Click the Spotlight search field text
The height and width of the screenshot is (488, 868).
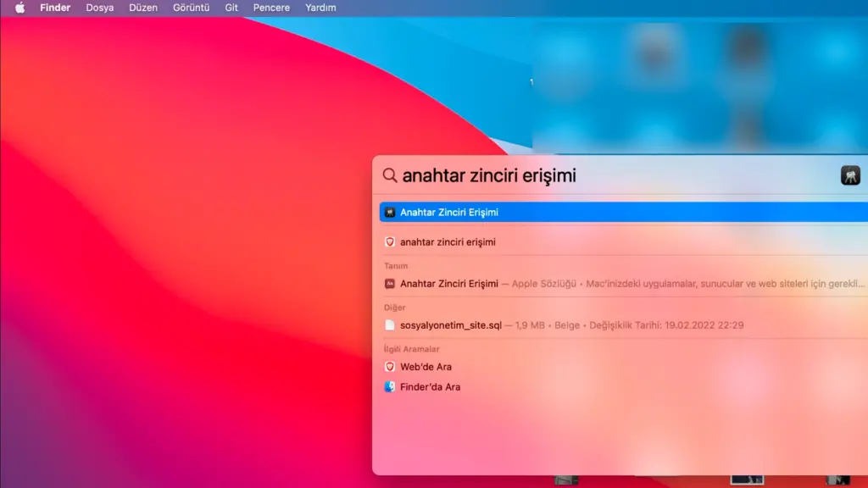coord(489,175)
